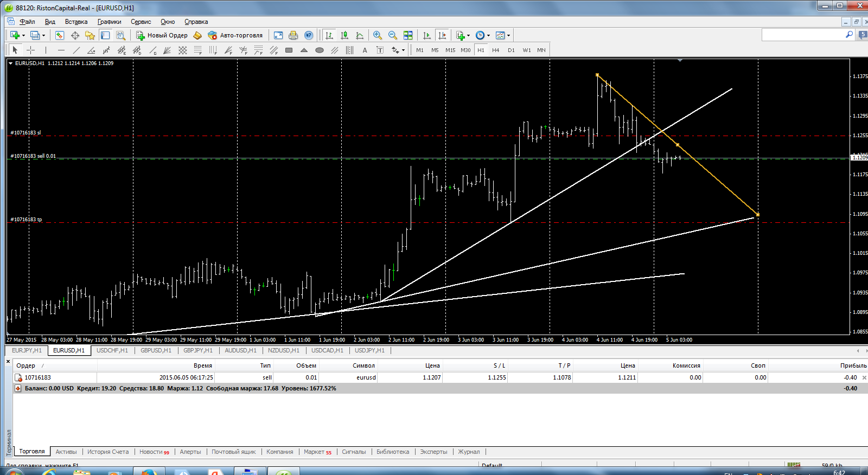The width and height of the screenshot is (868, 475).
Task: Close order 10716183 with row X
Action: pos(864,377)
